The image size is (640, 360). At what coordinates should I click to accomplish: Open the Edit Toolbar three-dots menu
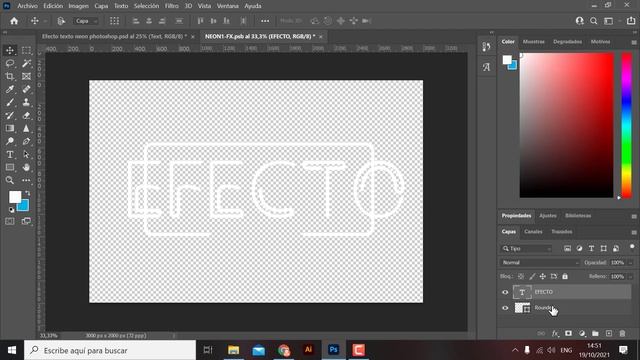click(27, 180)
